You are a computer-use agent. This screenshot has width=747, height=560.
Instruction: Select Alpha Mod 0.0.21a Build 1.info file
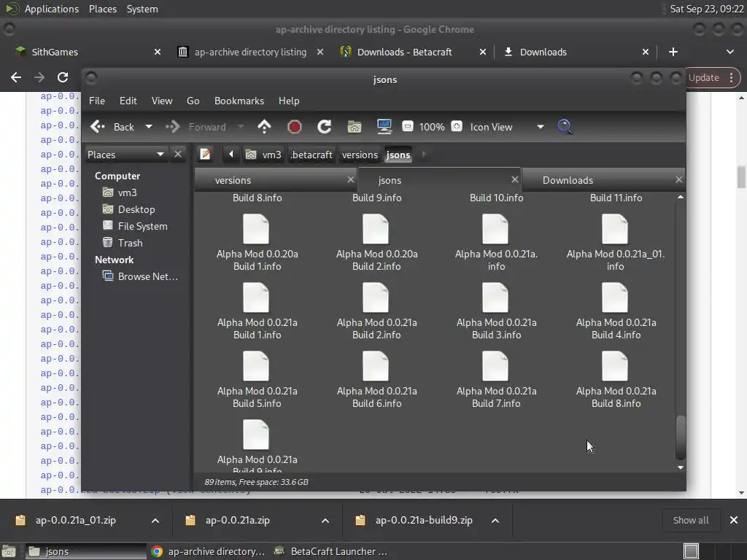coord(257,311)
